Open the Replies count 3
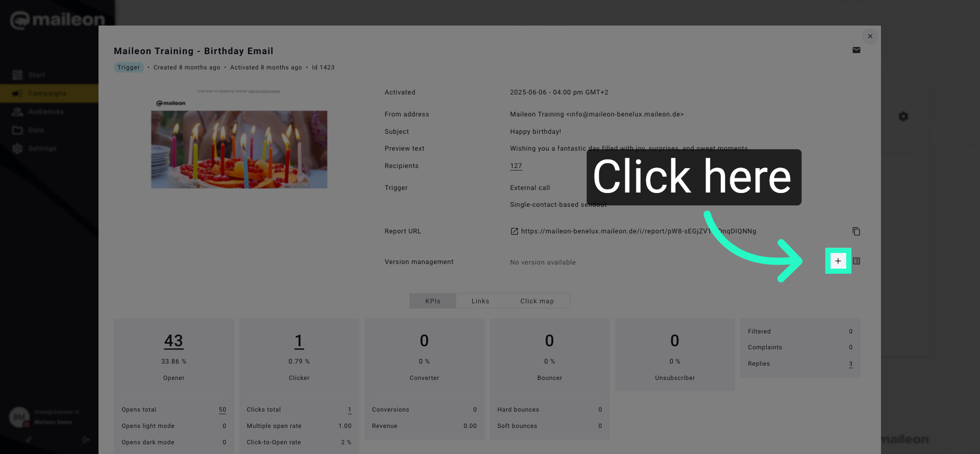Image resolution: width=980 pixels, height=454 pixels. 851,364
